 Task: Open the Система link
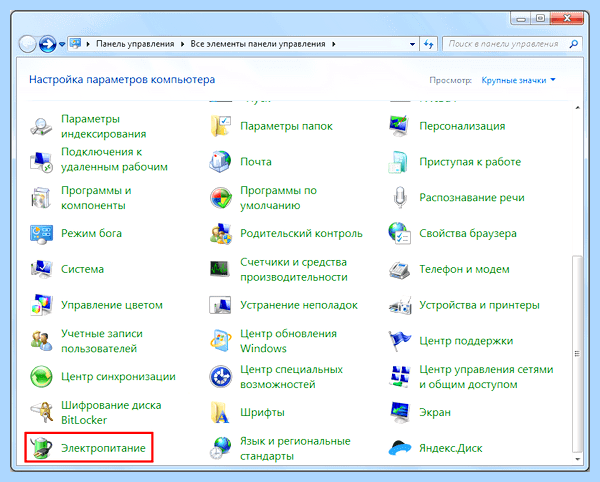[82, 269]
